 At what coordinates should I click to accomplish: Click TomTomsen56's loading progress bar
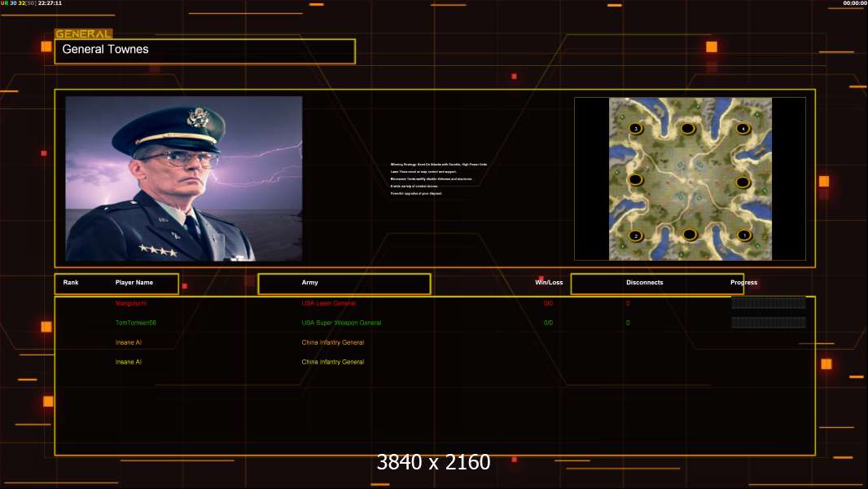(x=769, y=322)
